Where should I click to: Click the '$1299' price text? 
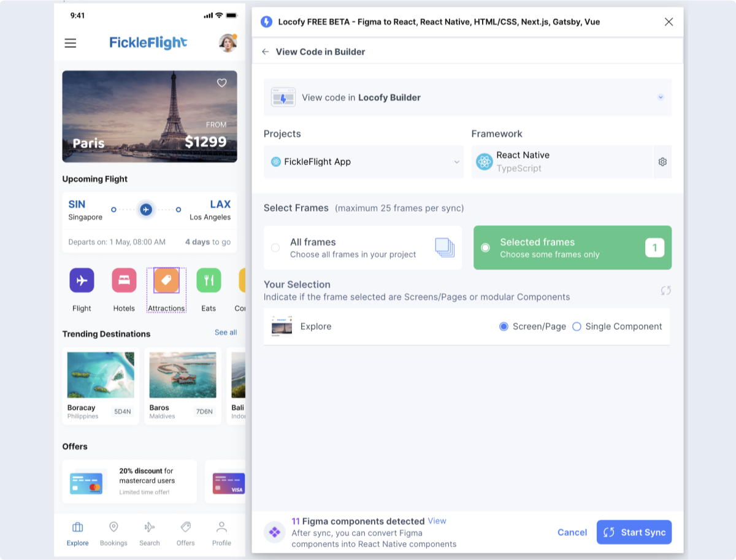pos(206,142)
